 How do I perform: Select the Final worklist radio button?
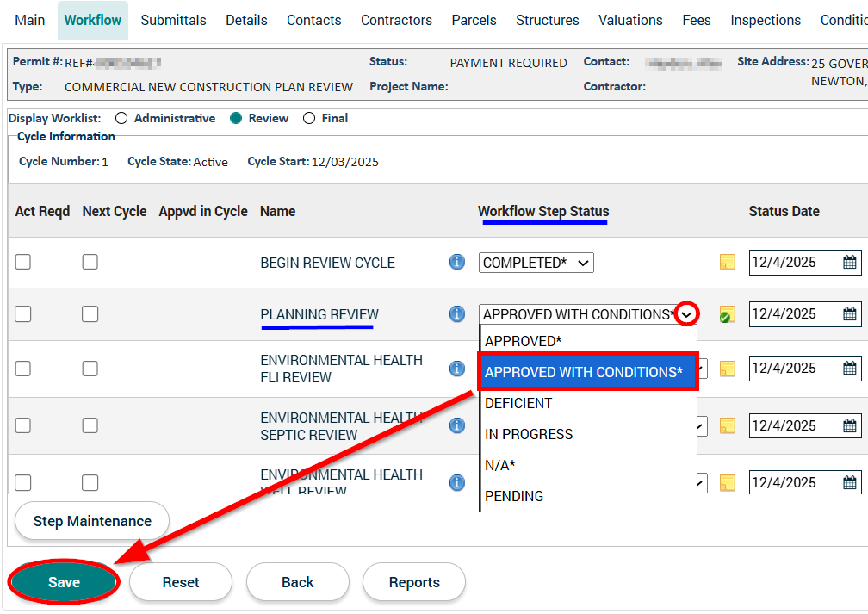click(x=309, y=119)
